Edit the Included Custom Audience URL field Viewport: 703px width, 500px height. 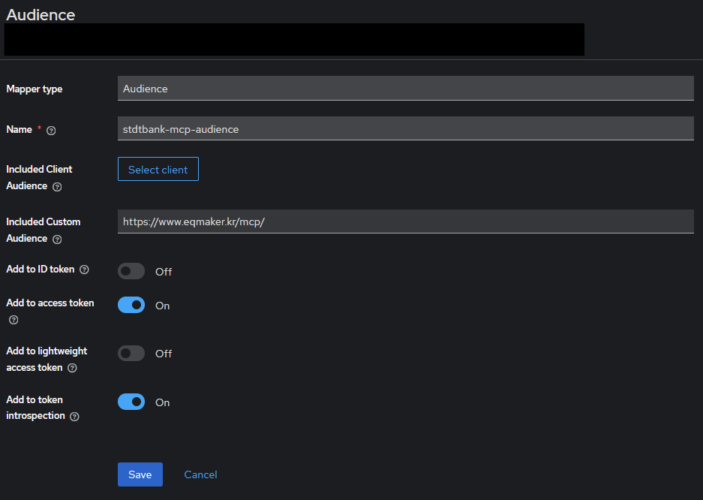tap(406, 222)
